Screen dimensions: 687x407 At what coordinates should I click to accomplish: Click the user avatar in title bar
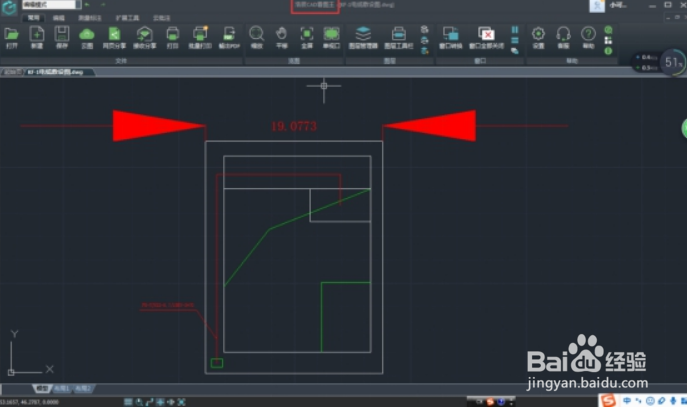pyautogui.click(x=597, y=6)
